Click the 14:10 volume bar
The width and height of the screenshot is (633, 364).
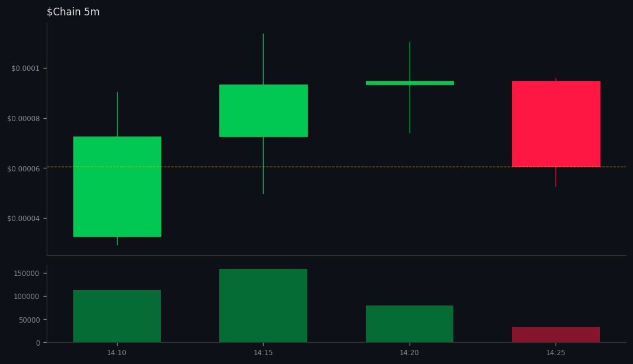tap(117, 316)
